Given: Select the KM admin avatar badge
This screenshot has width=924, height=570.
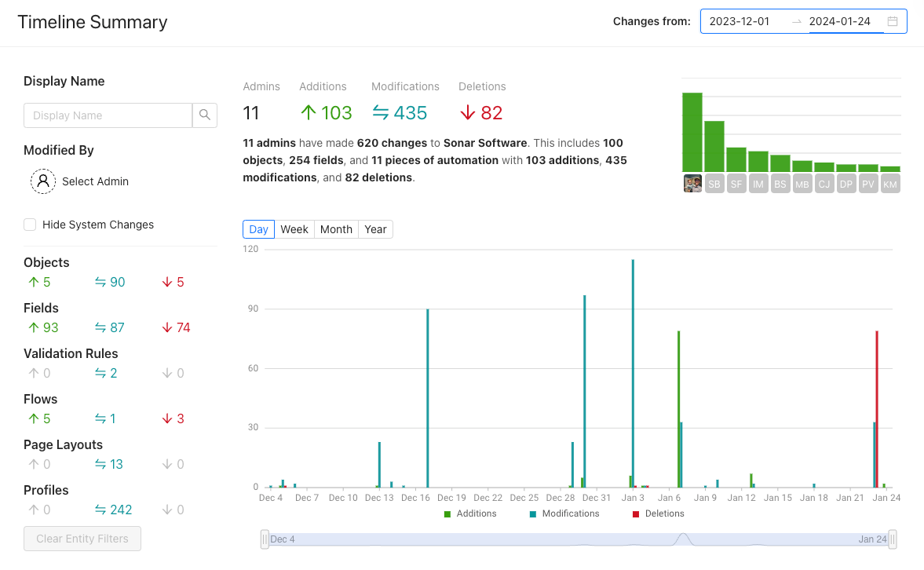Looking at the screenshot, I should [x=889, y=184].
